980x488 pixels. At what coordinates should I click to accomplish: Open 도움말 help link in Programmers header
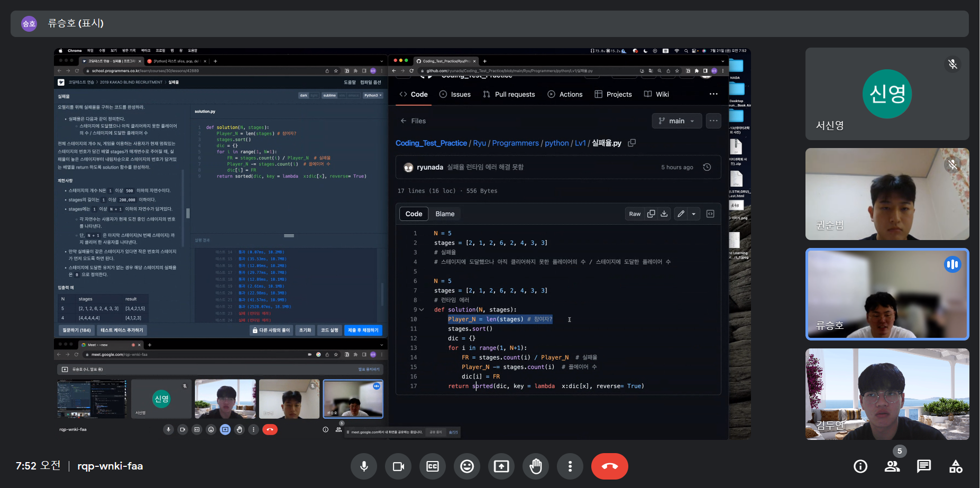click(x=350, y=82)
